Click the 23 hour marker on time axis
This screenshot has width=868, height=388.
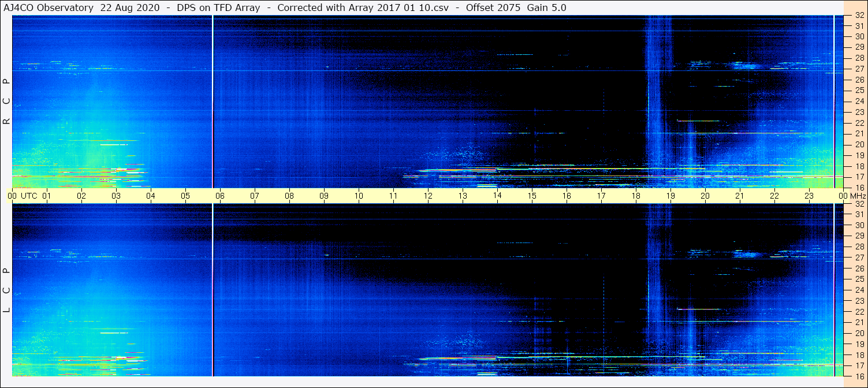coord(809,196)
